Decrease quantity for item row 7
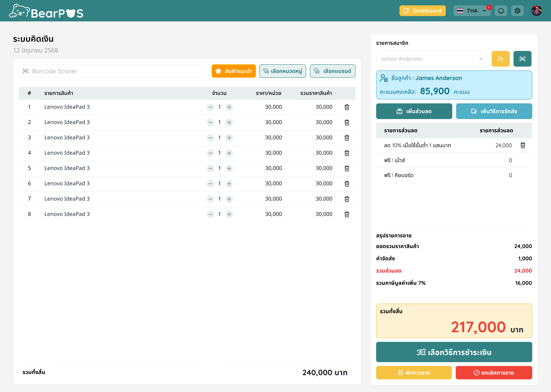The image size is (551, 392). click(210, 199)
